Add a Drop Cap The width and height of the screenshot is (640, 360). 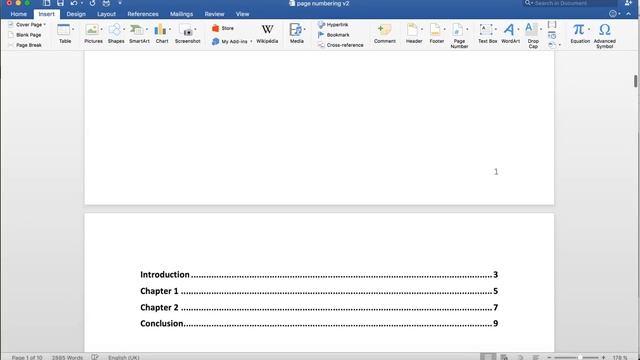point(533,36)
